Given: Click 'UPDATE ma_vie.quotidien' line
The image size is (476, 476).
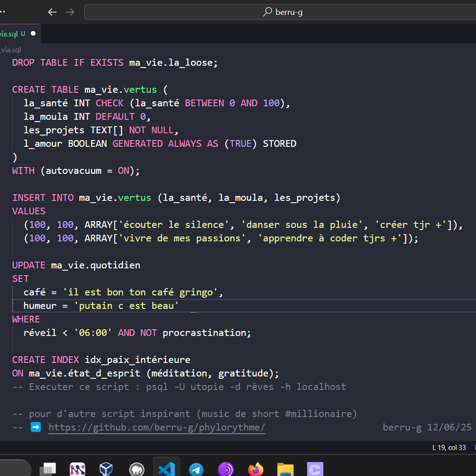Looking at the screenshot, I should pyautogui.click(x=76, y=265).
